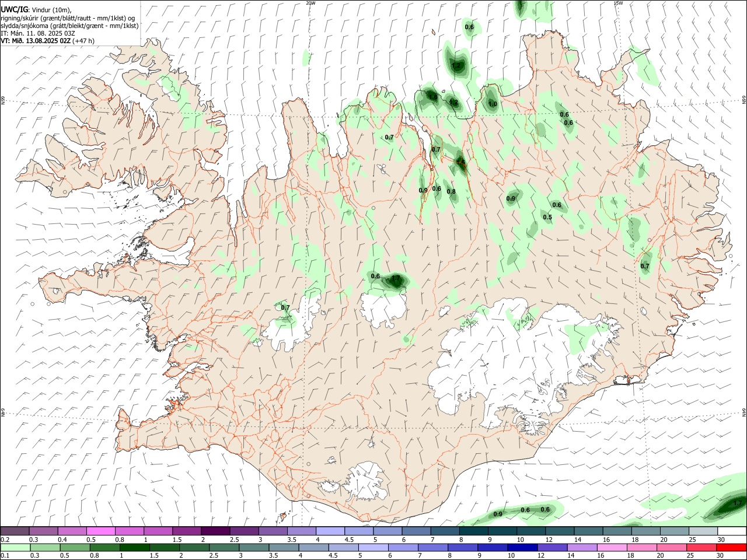Click the pale grey upper swatch labeled 25
The height and width of the screenshot is (560, 747).
pos(703,531)
